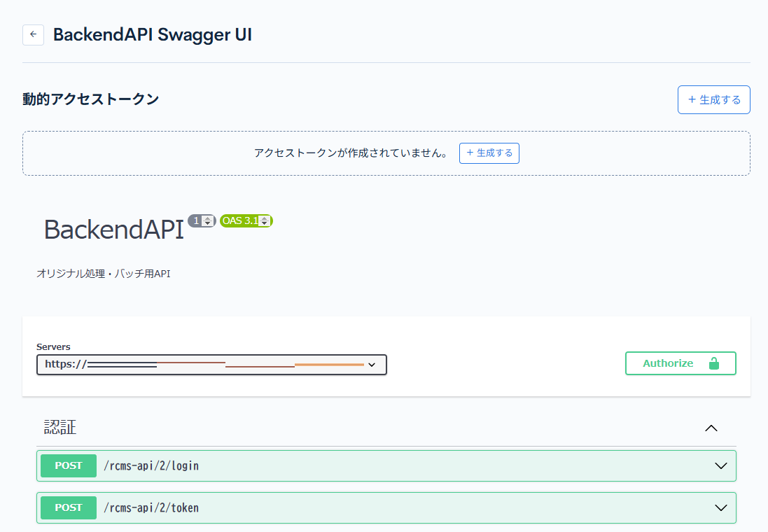Click the green POST badge on the login endpoint
The height and width of the screenshot is (532, 768).
click(x=68, y=465)
